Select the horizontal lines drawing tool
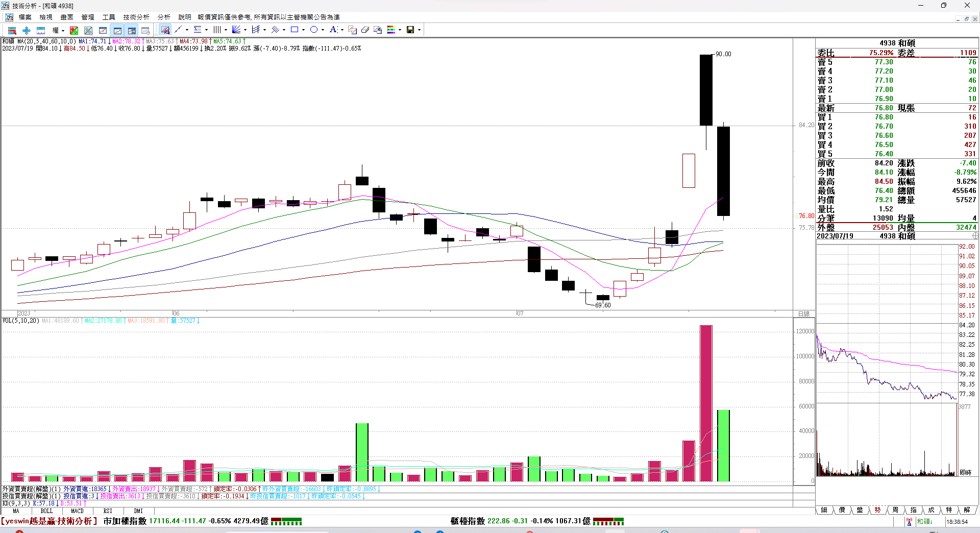Image resolution: width=980 pixels, height=533 pixels. (x=198, y=30)
